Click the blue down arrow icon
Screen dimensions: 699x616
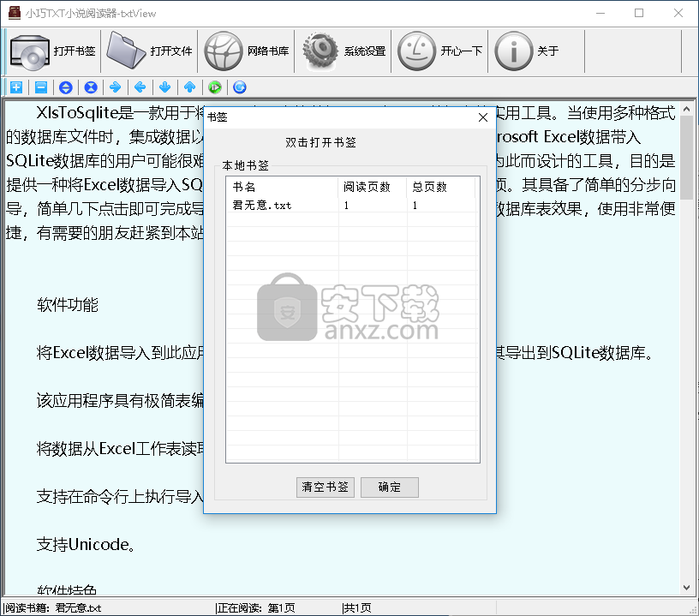[164, 87]
